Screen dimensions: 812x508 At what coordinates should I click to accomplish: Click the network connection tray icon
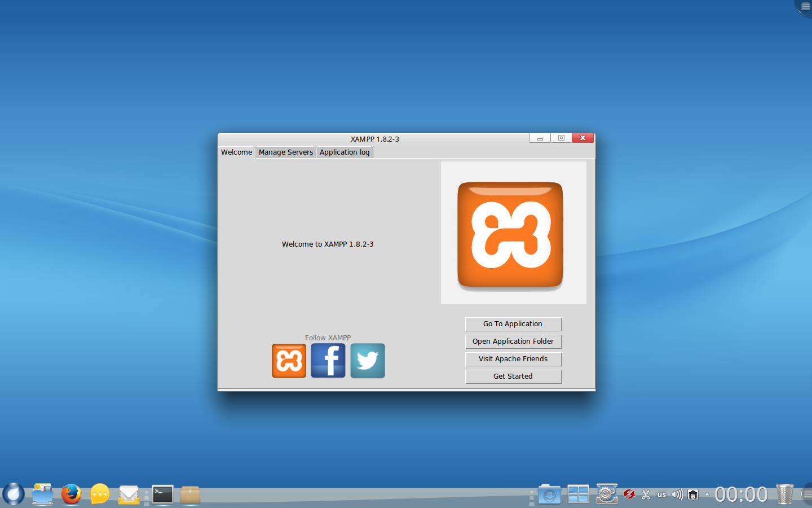(693, 495)
